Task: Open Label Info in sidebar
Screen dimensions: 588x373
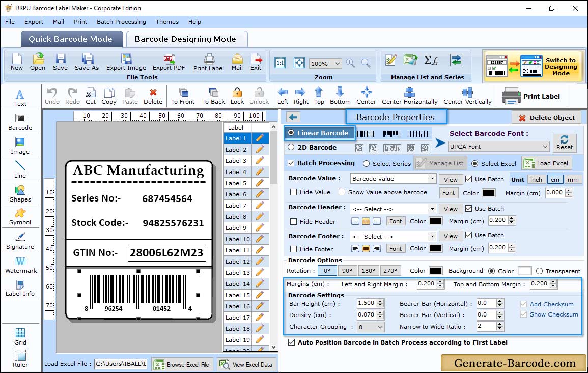Action: pyautogui.click(x=20, y=289)
